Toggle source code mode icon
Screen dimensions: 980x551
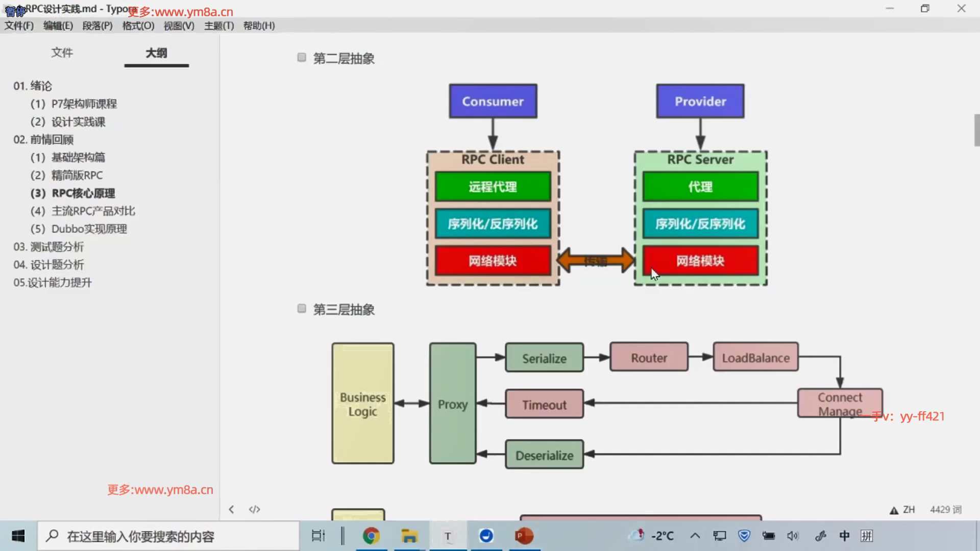pyautogui.click(x=254, y=509)
